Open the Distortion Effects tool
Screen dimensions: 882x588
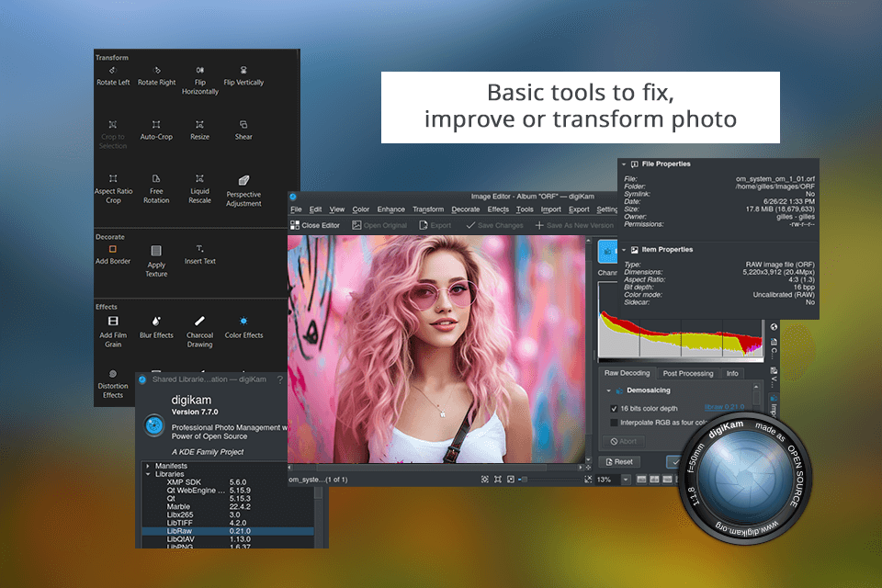(112, 384)
